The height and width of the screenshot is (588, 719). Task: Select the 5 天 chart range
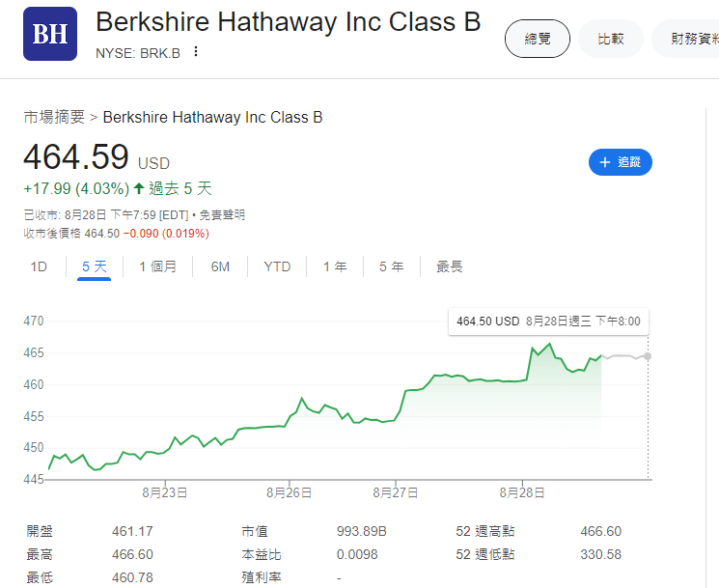(95, 266)
